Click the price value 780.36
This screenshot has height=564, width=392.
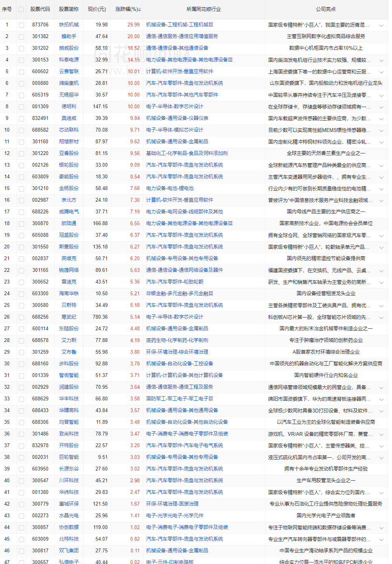click(x=100, y=317)
